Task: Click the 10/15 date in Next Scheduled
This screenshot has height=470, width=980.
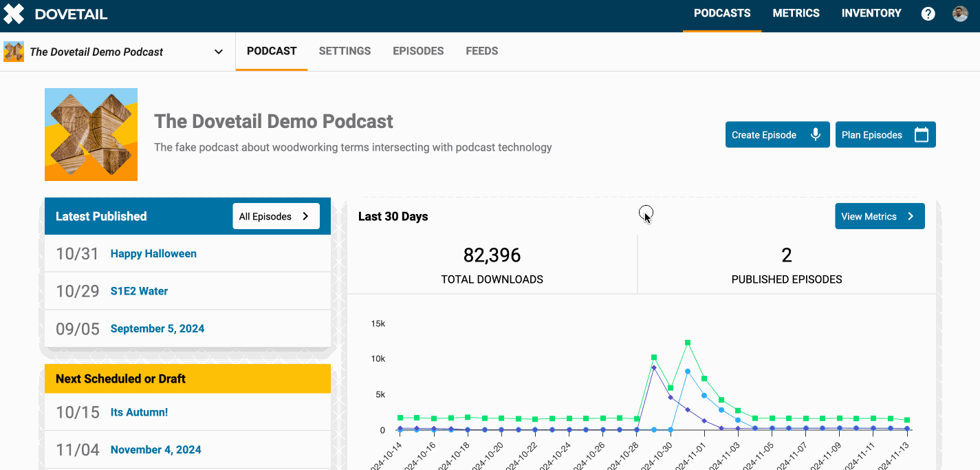Action: [78, 412]
